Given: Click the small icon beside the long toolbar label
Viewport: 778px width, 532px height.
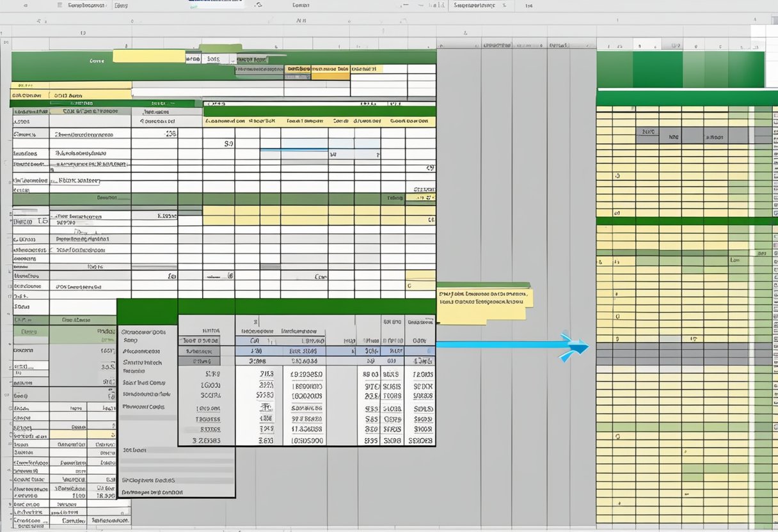Looking at the screenshot, I should tap(504, 5).
